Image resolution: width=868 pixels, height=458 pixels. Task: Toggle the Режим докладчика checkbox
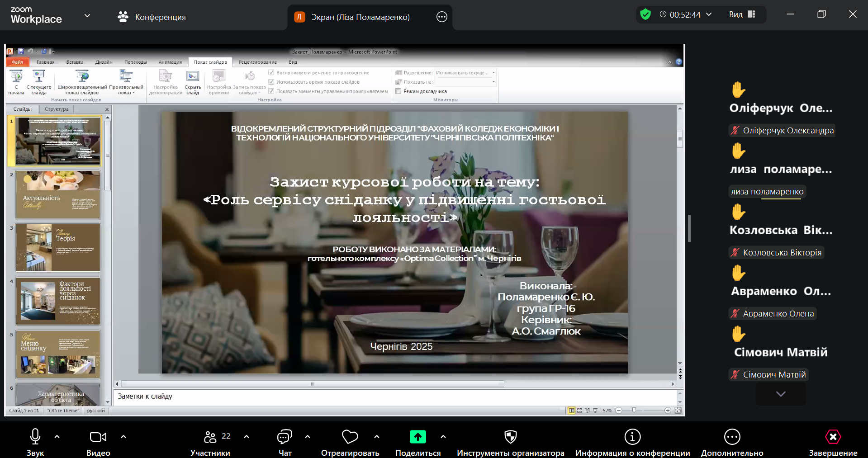tap(398, 91)
